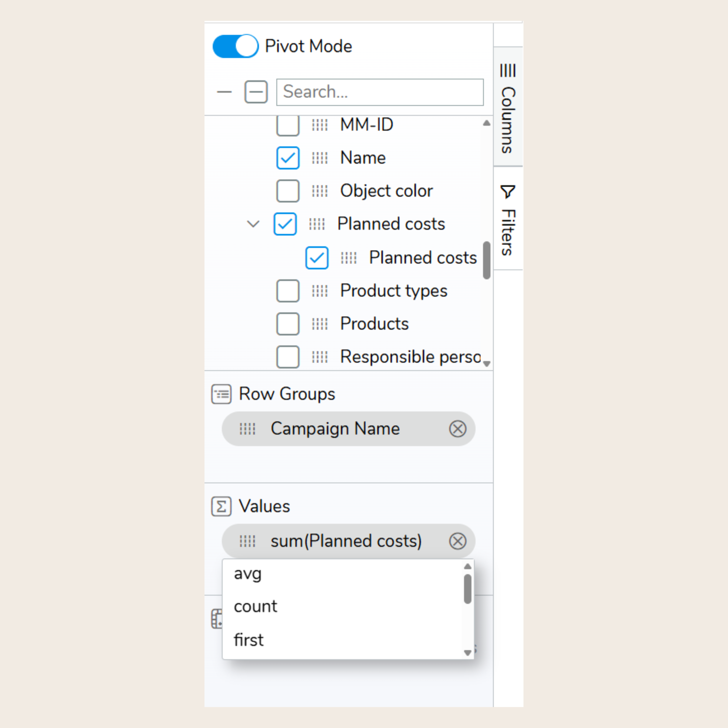This screenshot has width=728, height=728.
Task: Choose avg aggregation from dropdown list
Action: click(248, 573)
